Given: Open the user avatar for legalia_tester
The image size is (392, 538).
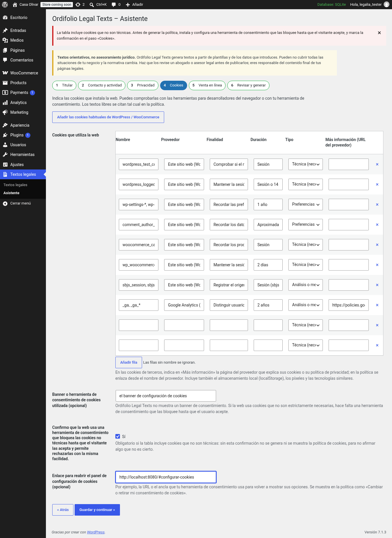Looking at the screenshot, I should (387, 5).
